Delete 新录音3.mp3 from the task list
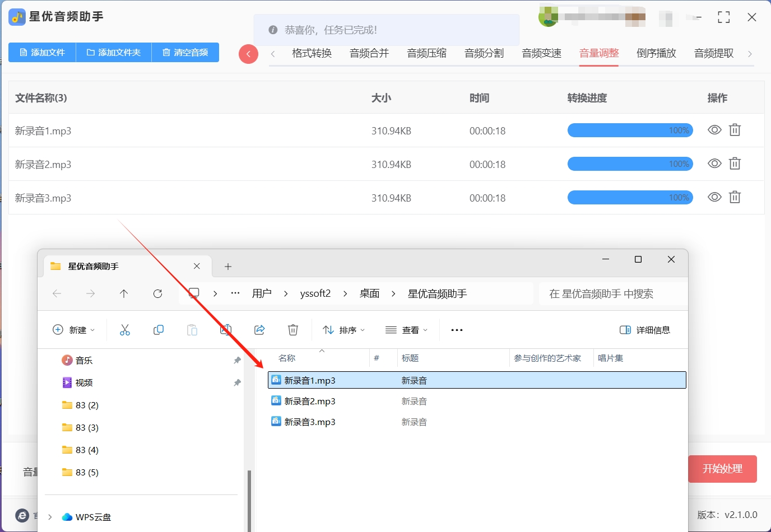Image resolution: width=771 pixels, height=532 pixels. (735, 197)
